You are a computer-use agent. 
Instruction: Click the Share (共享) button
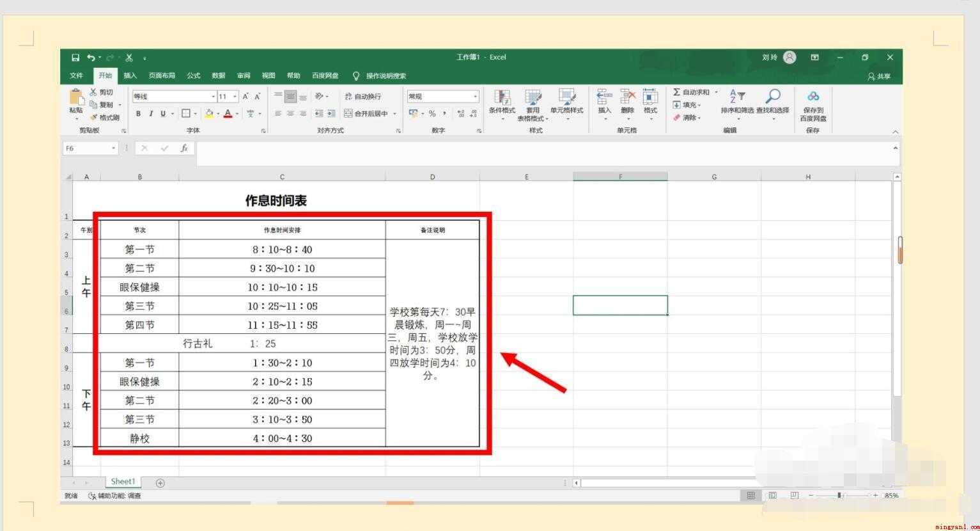click(879, 76)
